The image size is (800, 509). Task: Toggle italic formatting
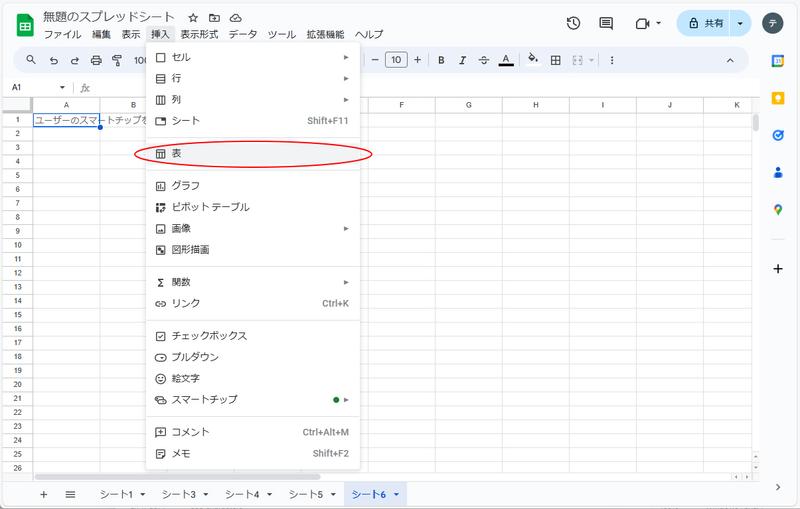click(462, 60)
